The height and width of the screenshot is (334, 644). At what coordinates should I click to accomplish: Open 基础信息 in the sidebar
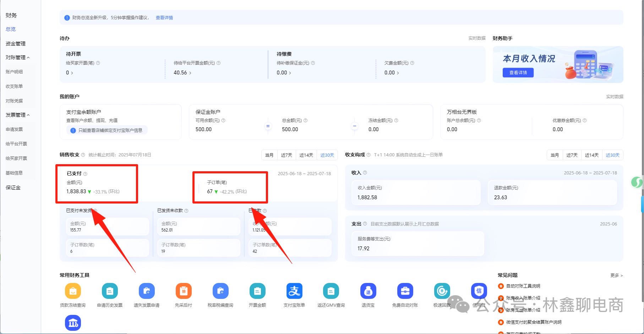click(14, 173)
